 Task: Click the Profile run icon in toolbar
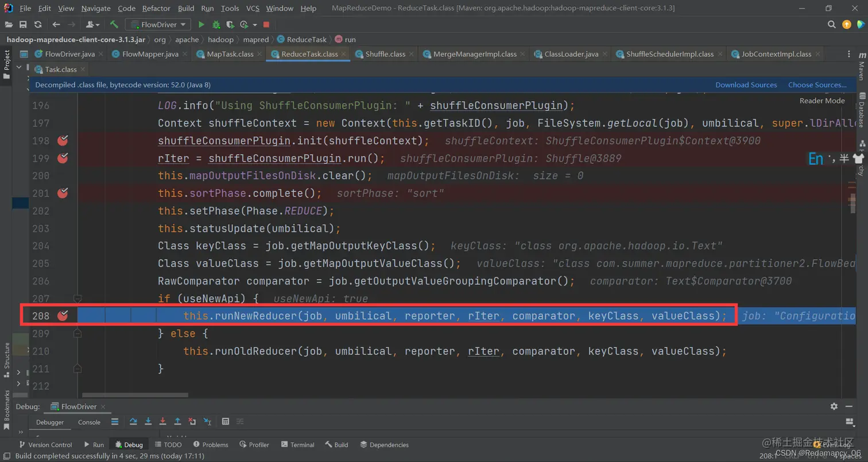[x=243, y=25]
